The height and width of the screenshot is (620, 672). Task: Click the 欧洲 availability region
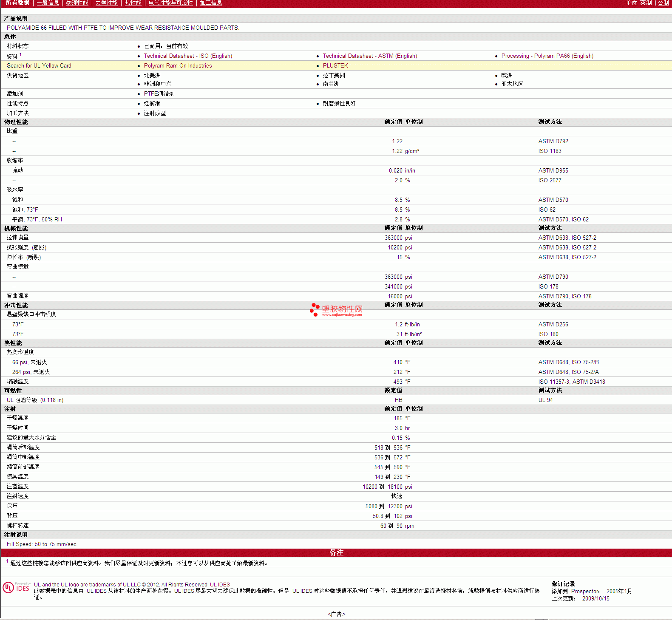[x=507, y=76]
